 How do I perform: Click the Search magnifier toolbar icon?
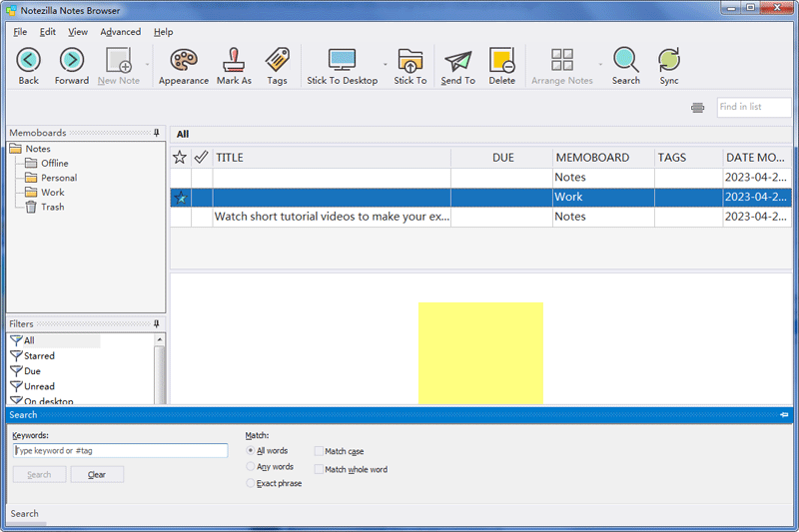(626, 60)
